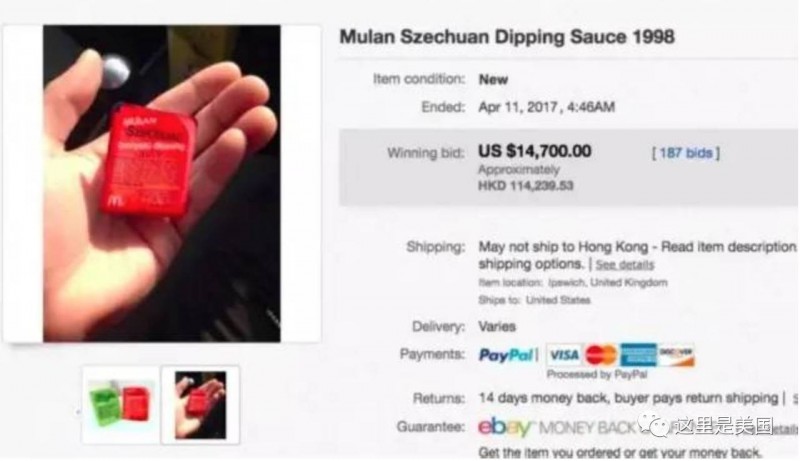
Task: Click the main sauce packet photo
Action: (x=162, y=184)
